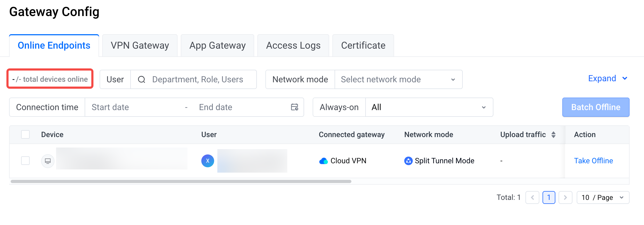This screenshot has width=644, height=225.
Task: Open the Always-on All dropdown
Action: tap(429, 107)
